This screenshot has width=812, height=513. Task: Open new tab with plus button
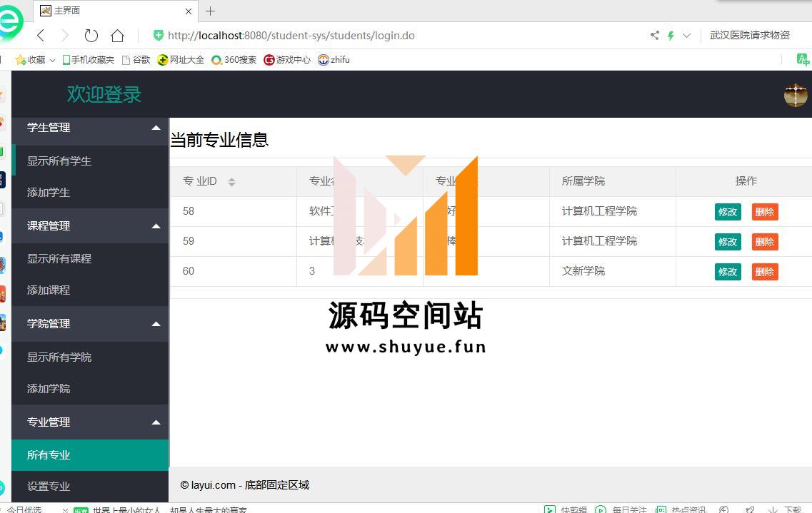[x=210, y=11]
